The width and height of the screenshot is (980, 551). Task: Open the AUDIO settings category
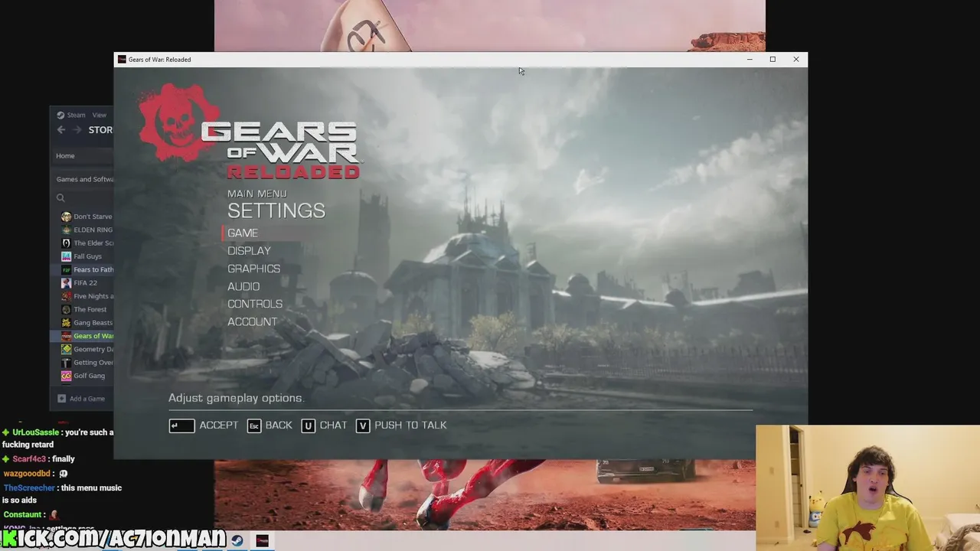click(x=243, y=286)
